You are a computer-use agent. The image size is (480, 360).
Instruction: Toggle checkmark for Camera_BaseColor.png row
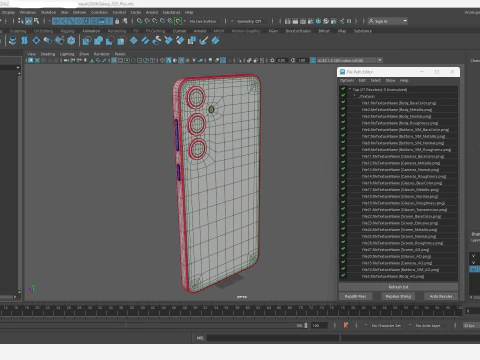(x=343, y=156)
